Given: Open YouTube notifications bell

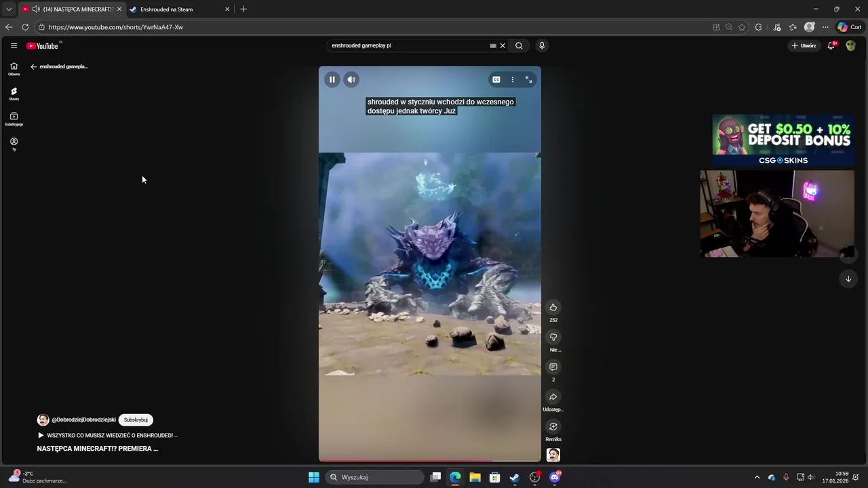Looking at the screenshot, I should pos(831,45).
